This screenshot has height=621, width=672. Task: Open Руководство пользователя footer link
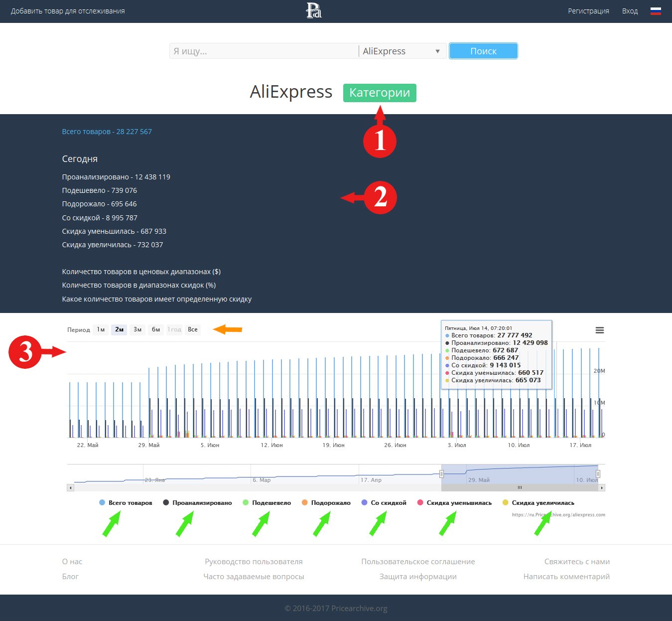[254, 562]
